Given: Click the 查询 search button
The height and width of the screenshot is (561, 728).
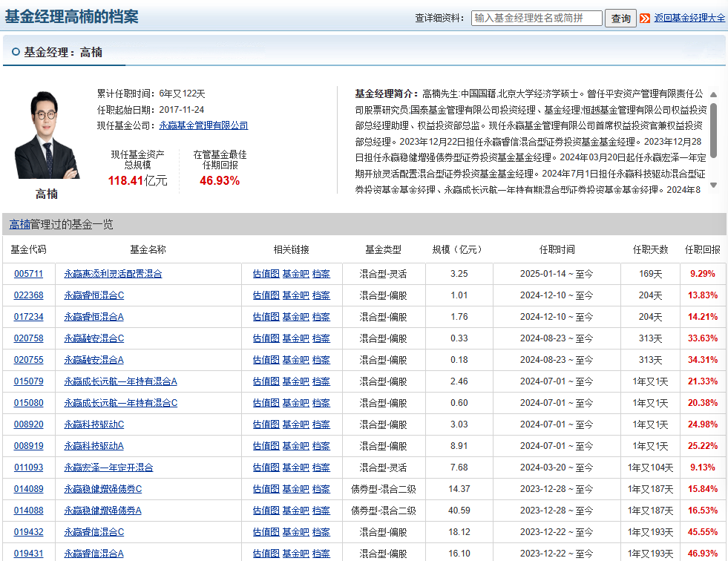Looking at the screenshot, I should (x=620, y=18).
